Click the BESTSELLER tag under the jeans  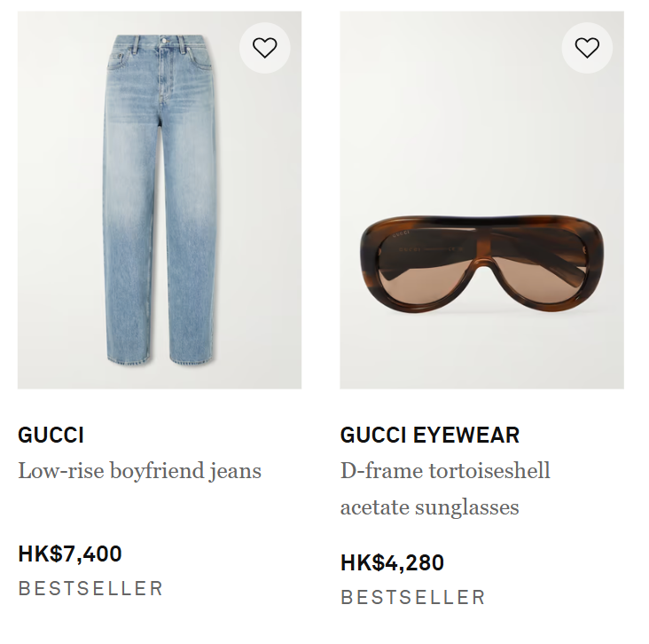[90, 588]
